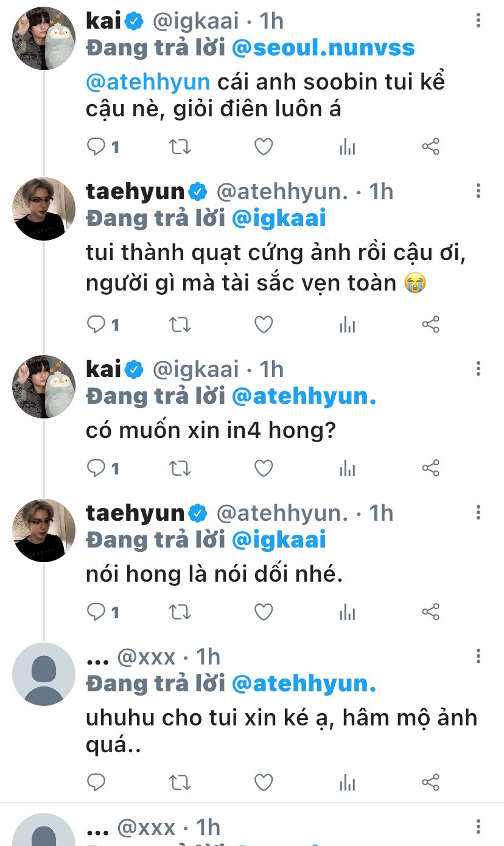Share kai's first tweet about soobin
This screenshot has width=504, height=846.
(431, 147)
